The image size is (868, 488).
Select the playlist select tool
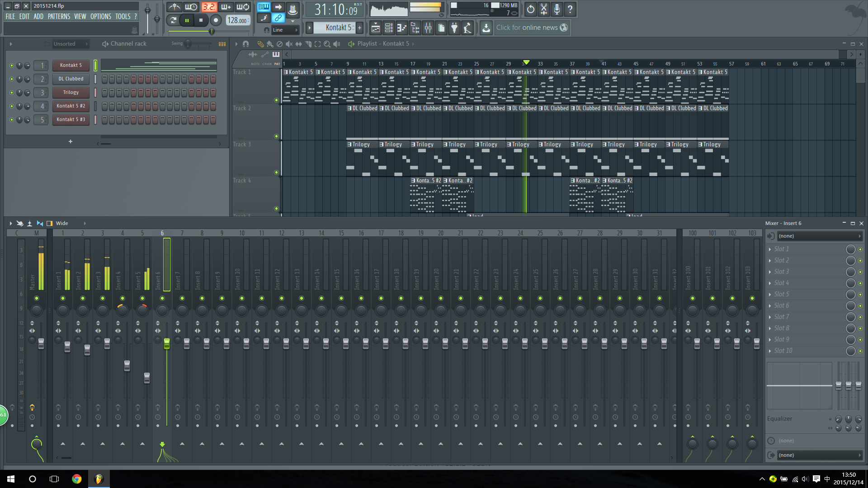point(317,44)
